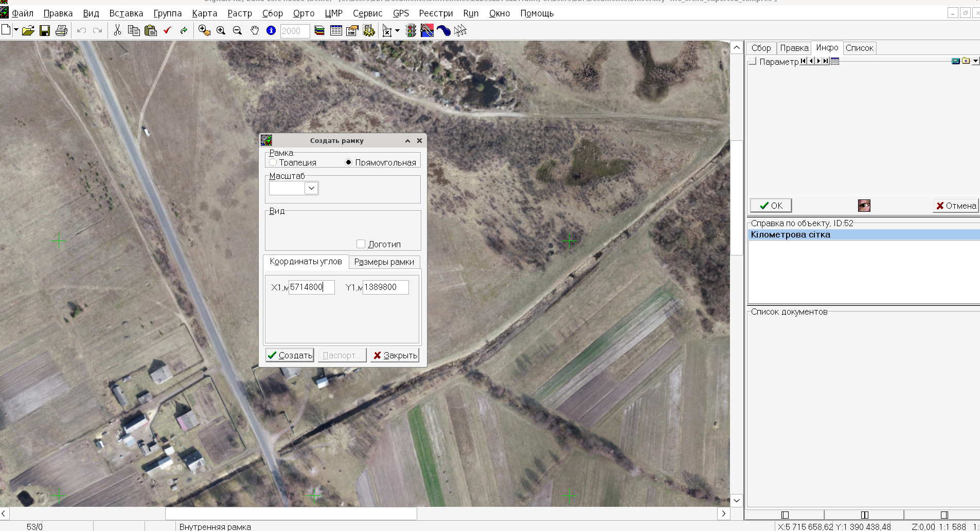The width and height of the screenshot is (980, 531).
Task: Open the layers stack icon
Action: pos(319,31)
